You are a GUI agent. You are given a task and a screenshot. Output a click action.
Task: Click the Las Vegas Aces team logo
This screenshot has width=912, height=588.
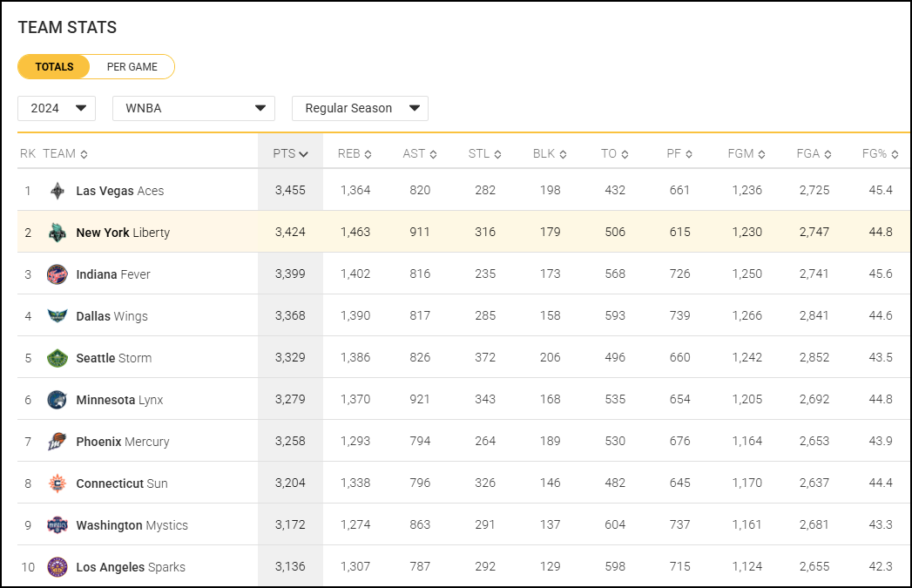pos(57,191)
